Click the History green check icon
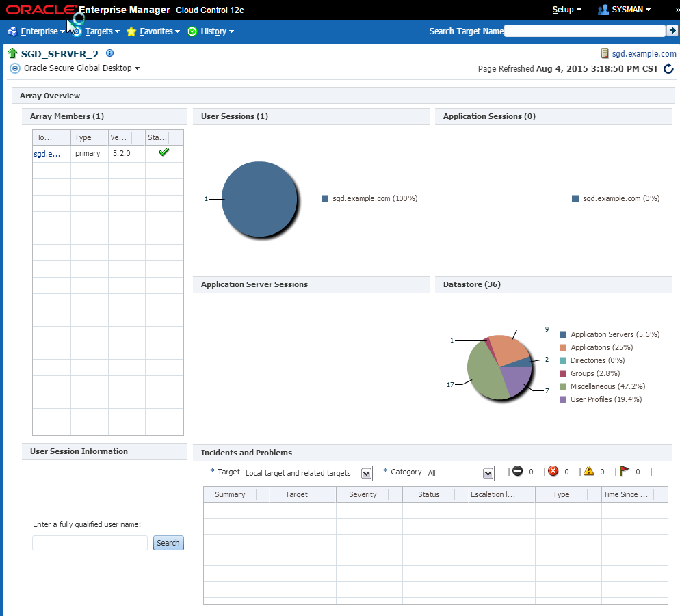Viewport: 680px width, 616px height. [x=192, y=31]
